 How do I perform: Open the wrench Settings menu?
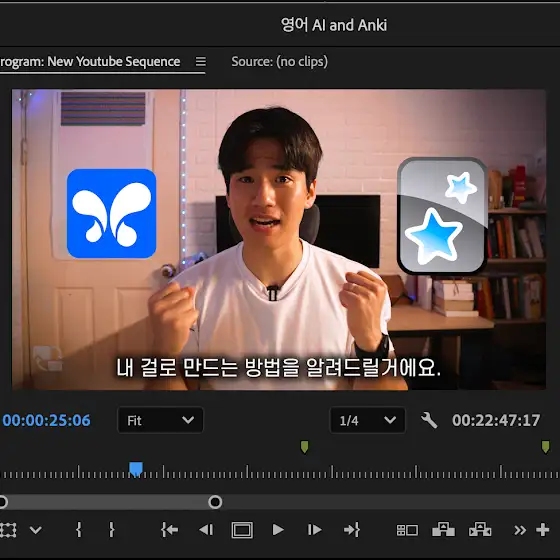point(429,420)
